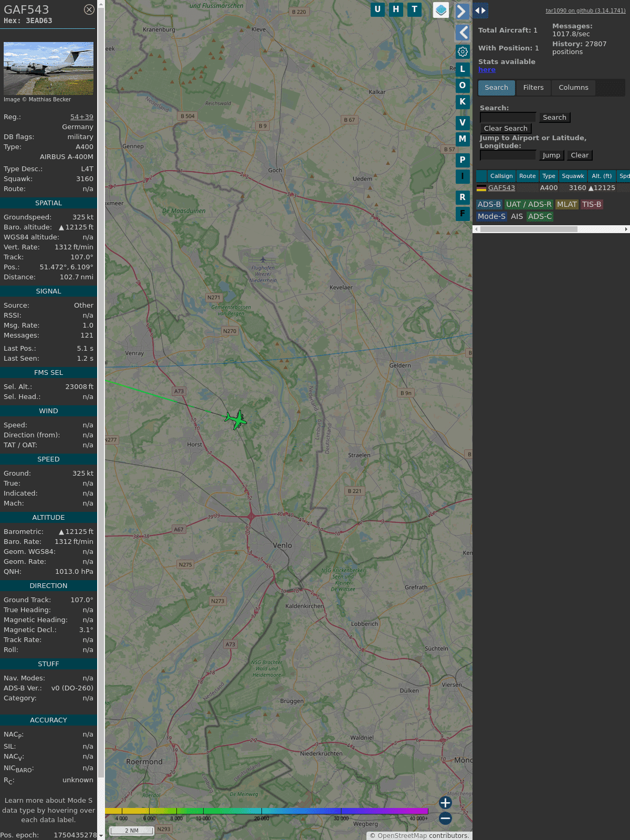Sort table by Route column

pos(528,176)
